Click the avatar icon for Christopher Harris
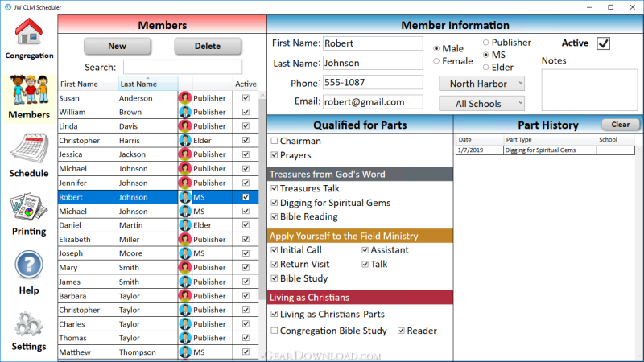The image size is (644, 362). [185, 140]
